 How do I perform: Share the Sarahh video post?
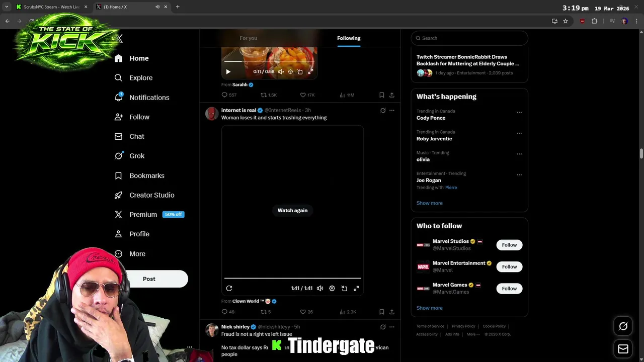click(x=391, y=95)
